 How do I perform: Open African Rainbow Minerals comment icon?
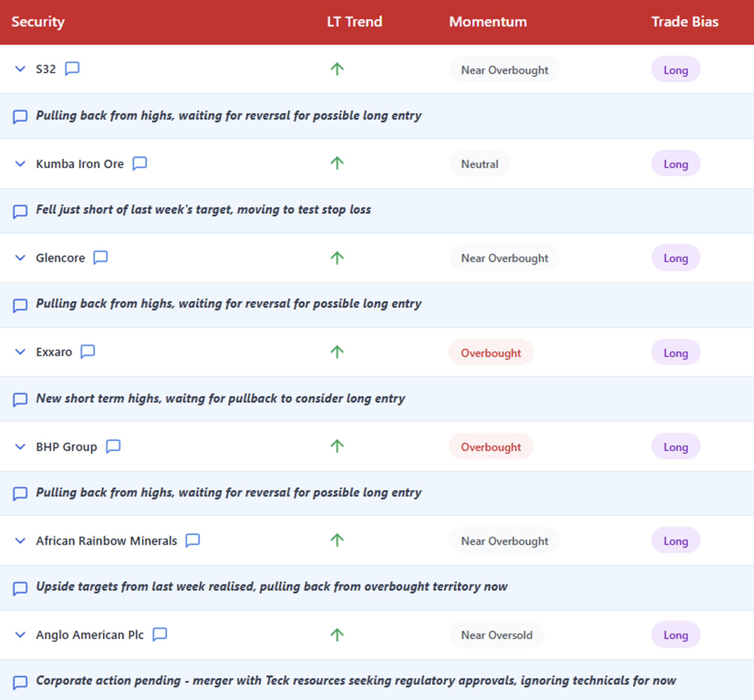pyautogui.click(x=192, y=541)
